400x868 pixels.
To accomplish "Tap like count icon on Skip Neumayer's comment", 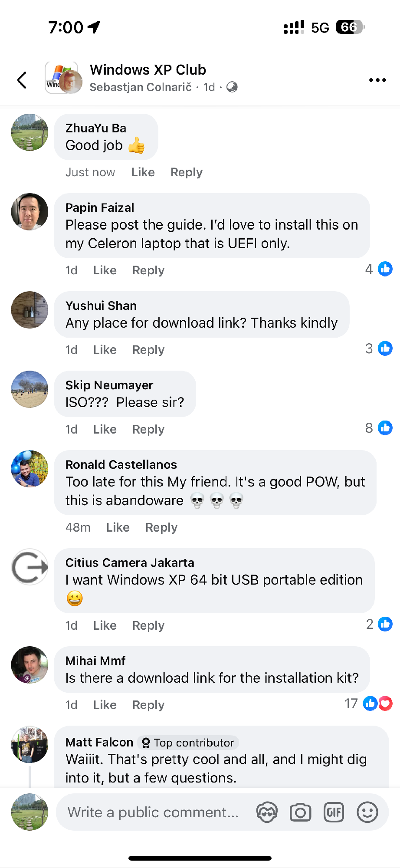I will (x=379, y=428).
